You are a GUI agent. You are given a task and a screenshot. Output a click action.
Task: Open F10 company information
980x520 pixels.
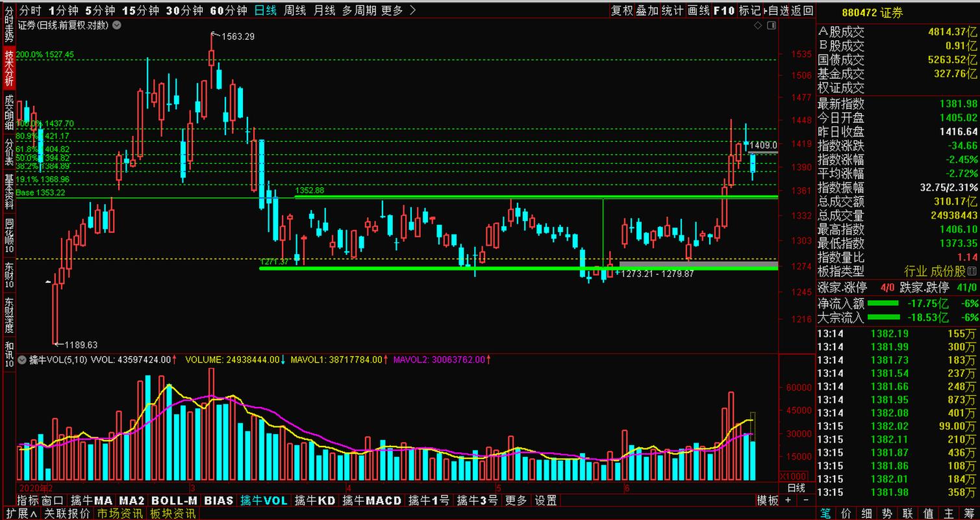pyautogui.click(x=724, y=10)
